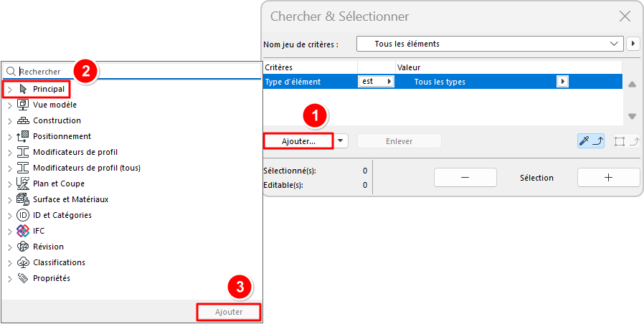Select the Révision label
Screen dimensions: 644x324
coord(49,247)
